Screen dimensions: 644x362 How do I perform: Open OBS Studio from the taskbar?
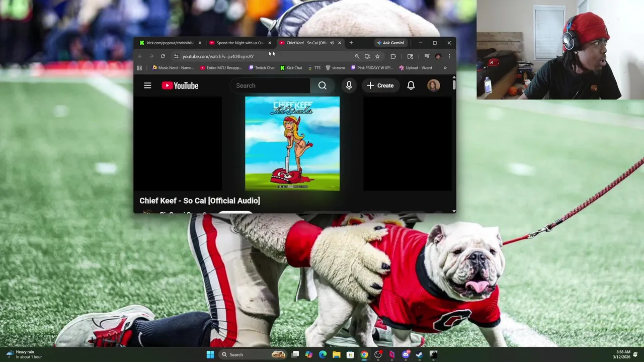click(378, 354)
